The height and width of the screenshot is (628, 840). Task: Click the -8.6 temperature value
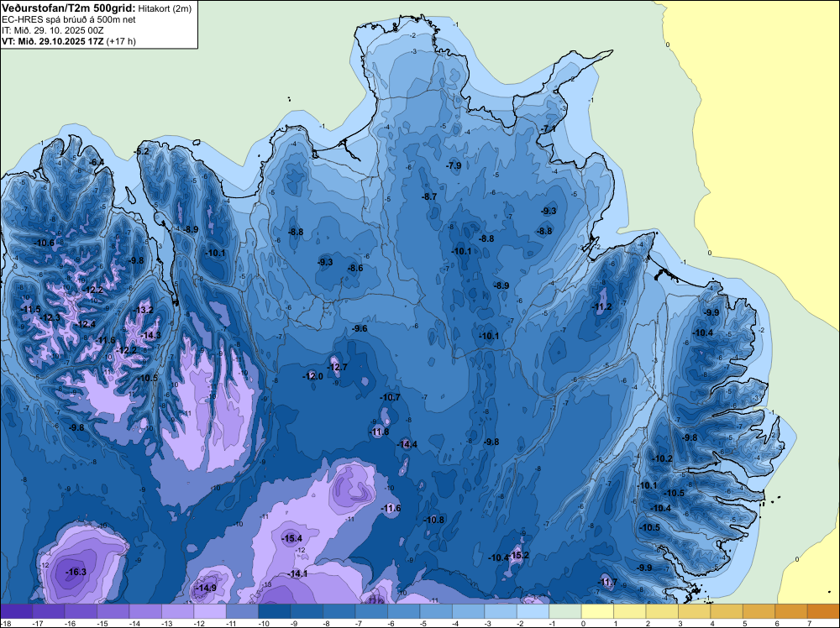coord(355,268)
